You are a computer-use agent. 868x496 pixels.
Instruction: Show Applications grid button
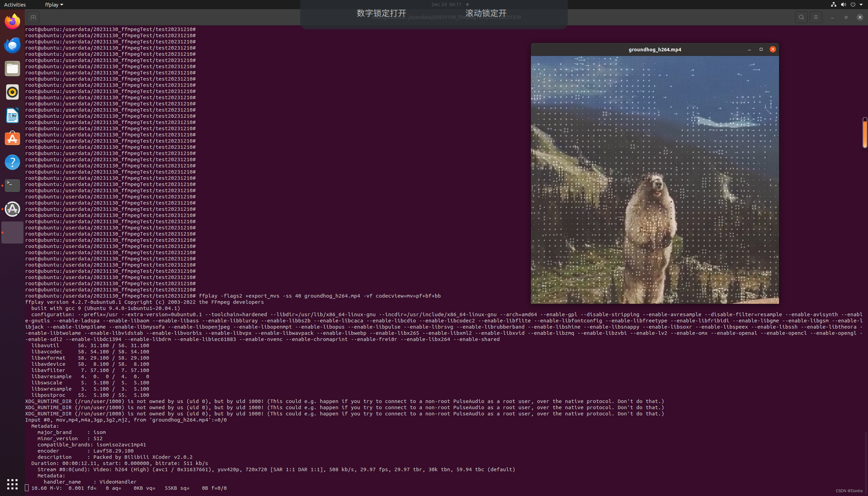(x=12, y=484)
